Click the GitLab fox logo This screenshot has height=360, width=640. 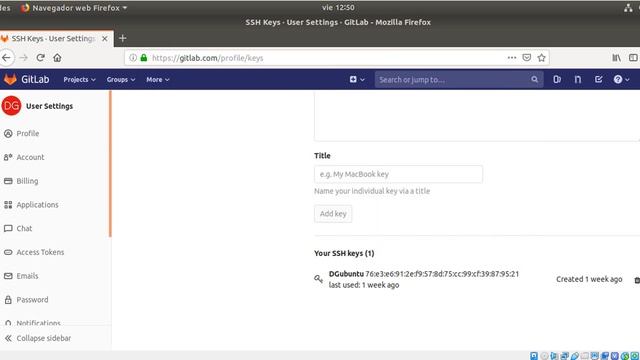click(10, 79)
